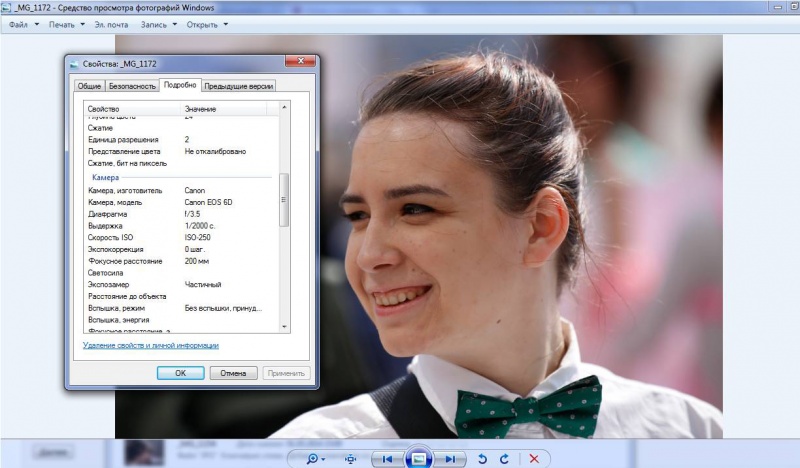The image size is (800, 468).
Task: Rotate photo counterclockwise
Action: (x=482, y=459)
